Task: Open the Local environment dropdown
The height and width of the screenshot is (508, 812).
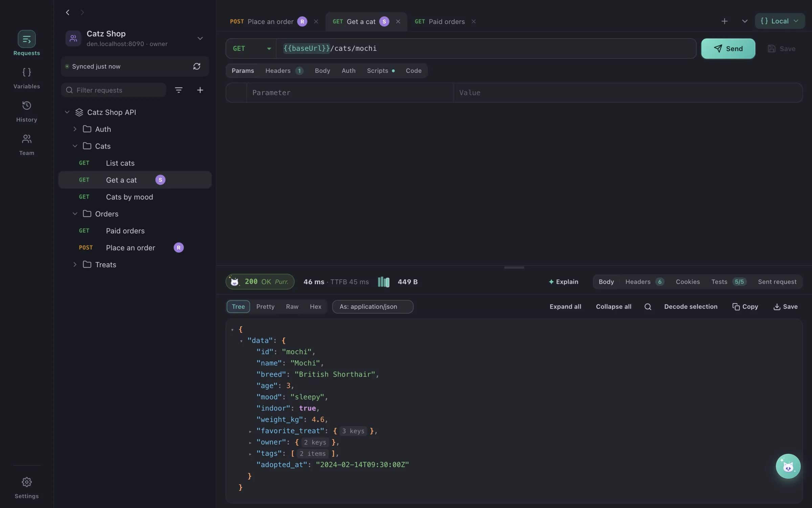Action: pos(780,21)
